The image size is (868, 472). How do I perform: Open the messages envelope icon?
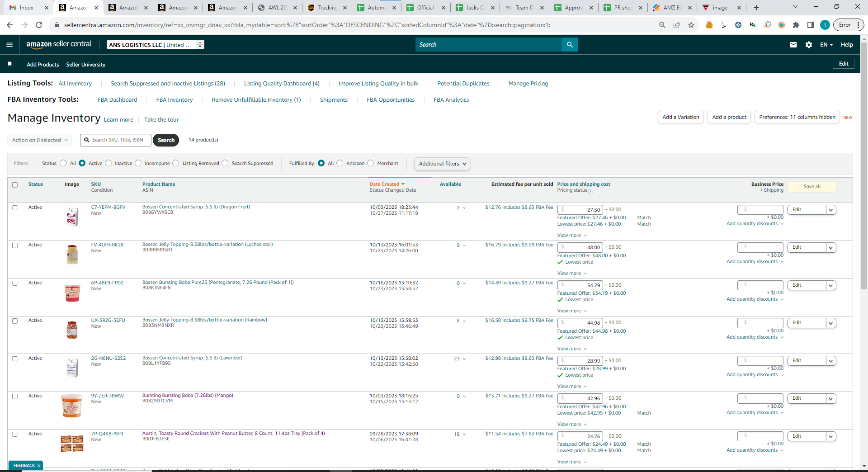coord(793,45)
